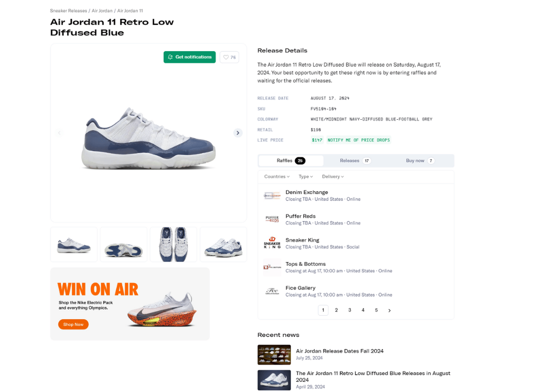
Task: Click the Sneaker King store logo
Action: click(272, 243)
